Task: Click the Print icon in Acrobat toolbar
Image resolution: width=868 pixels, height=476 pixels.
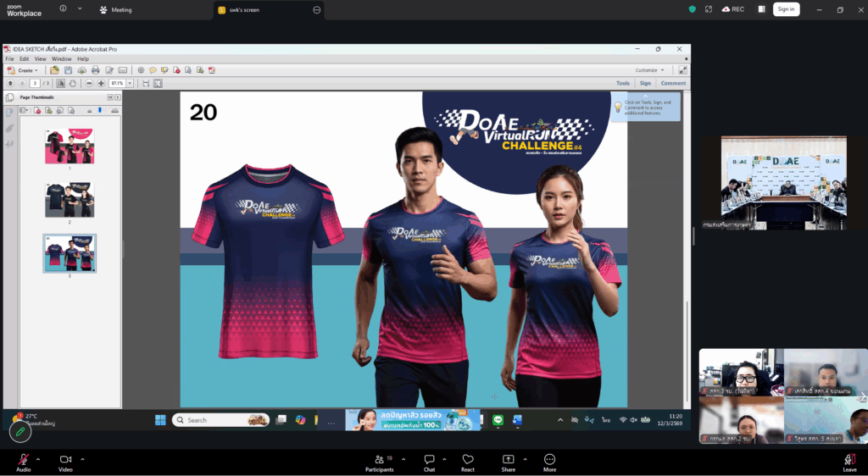Action: coord(96,70)
